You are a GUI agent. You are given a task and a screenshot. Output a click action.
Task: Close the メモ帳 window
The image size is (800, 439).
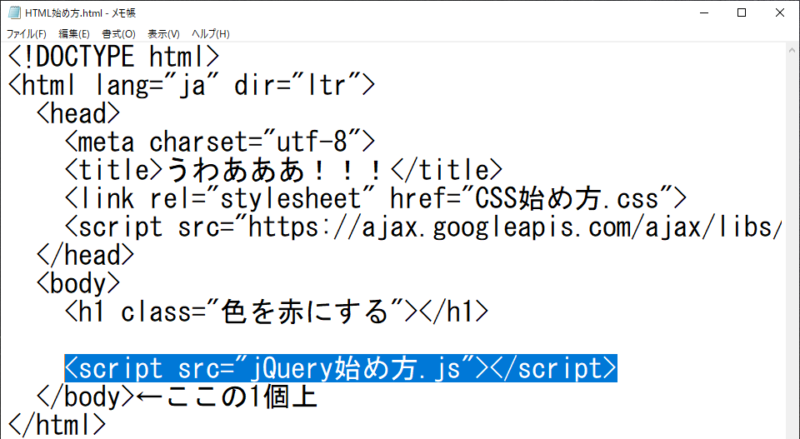pyautogui.click(x=780, y=13)
